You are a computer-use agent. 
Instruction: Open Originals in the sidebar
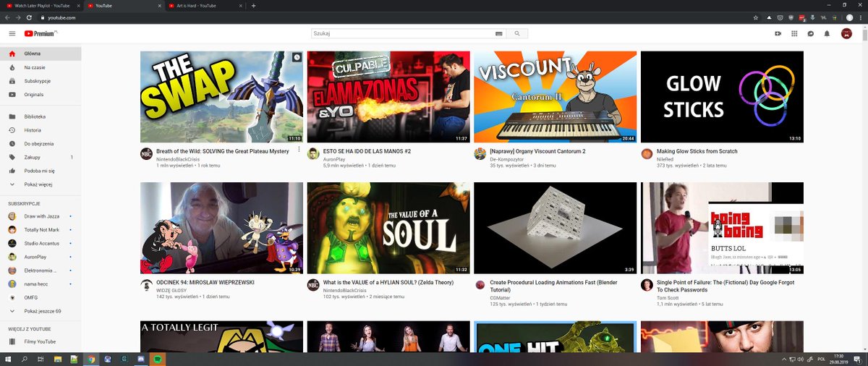point(41,94)
